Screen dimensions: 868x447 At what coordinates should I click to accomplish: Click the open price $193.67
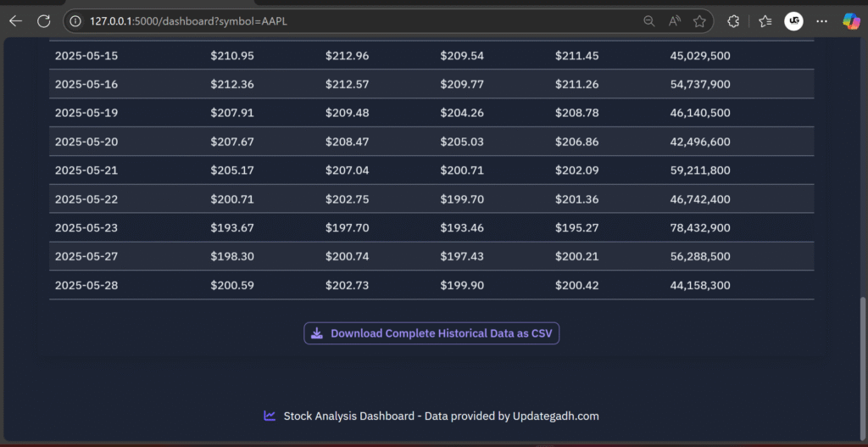[x=232, y=228]
